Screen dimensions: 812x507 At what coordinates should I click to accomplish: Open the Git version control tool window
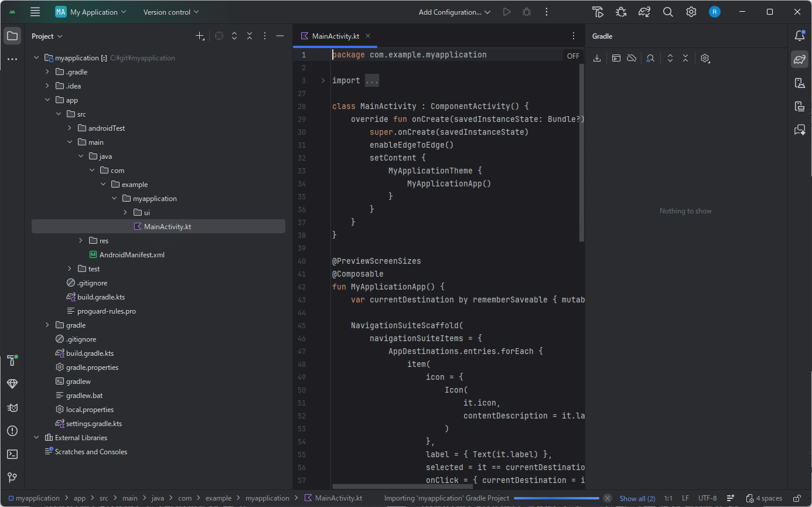coord(12,478)
